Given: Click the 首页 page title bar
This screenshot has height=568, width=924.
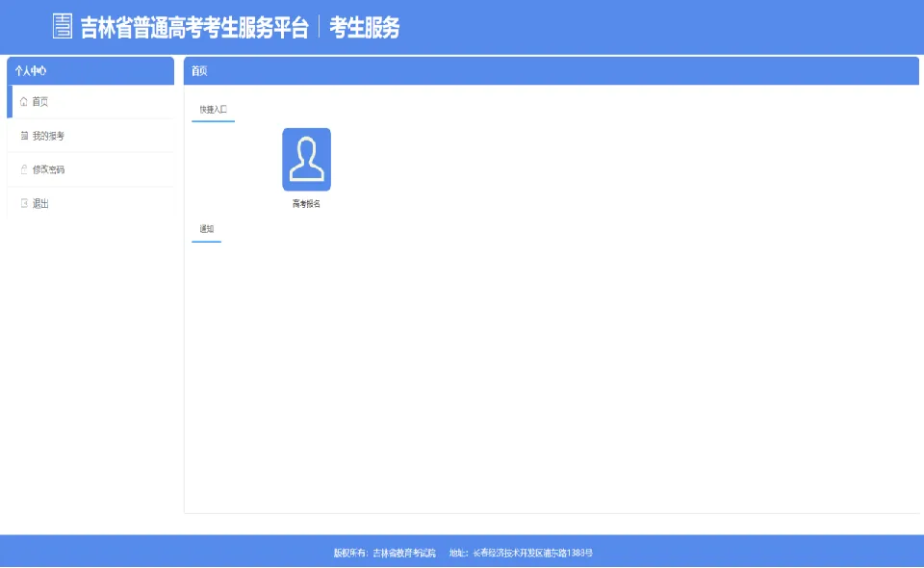Looking at the screenshot, I should click(x=198, y=70).
